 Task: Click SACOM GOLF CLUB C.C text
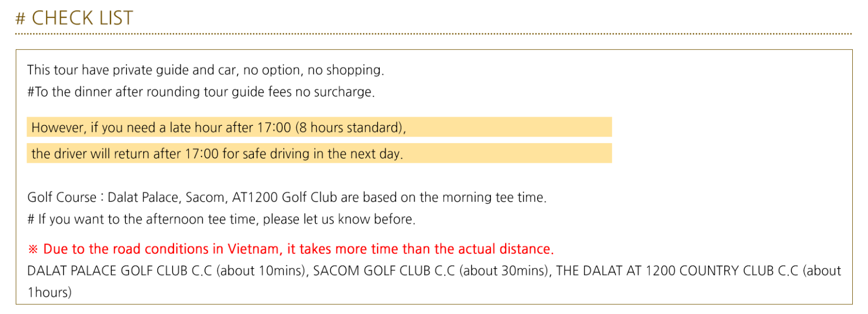384,271
